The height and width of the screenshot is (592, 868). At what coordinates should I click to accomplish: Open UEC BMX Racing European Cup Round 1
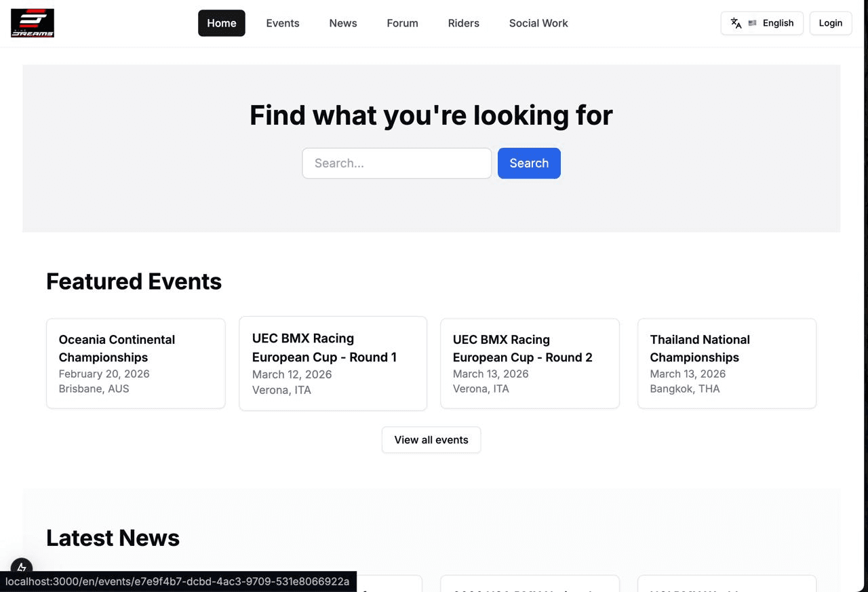point(333,363)
